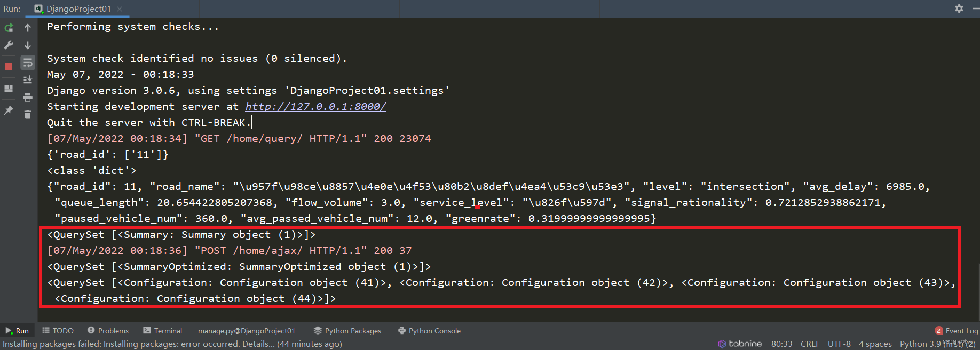This screenshot has width=980, height=350.
Task: Pin the Run tab
Action: (9, 110)
